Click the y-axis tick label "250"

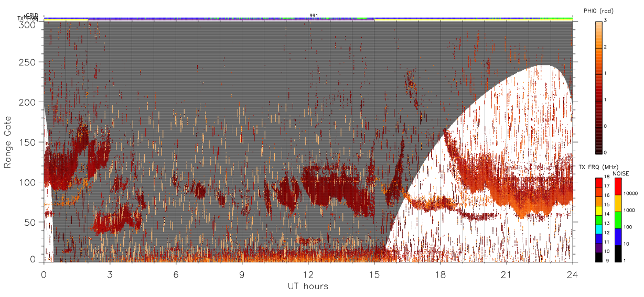27,62
